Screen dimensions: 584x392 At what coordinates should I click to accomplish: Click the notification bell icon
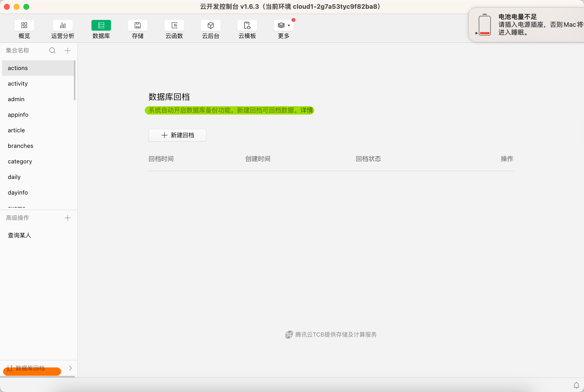pyautogui.click(x=576, y=385)
